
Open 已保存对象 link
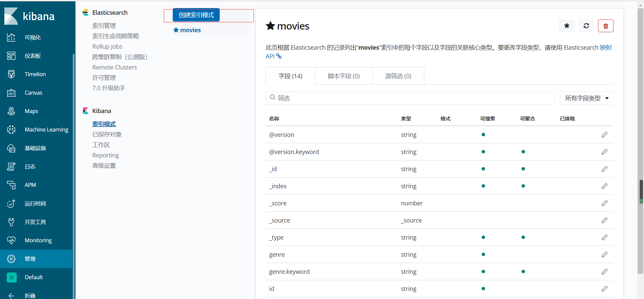pos(107,134)
